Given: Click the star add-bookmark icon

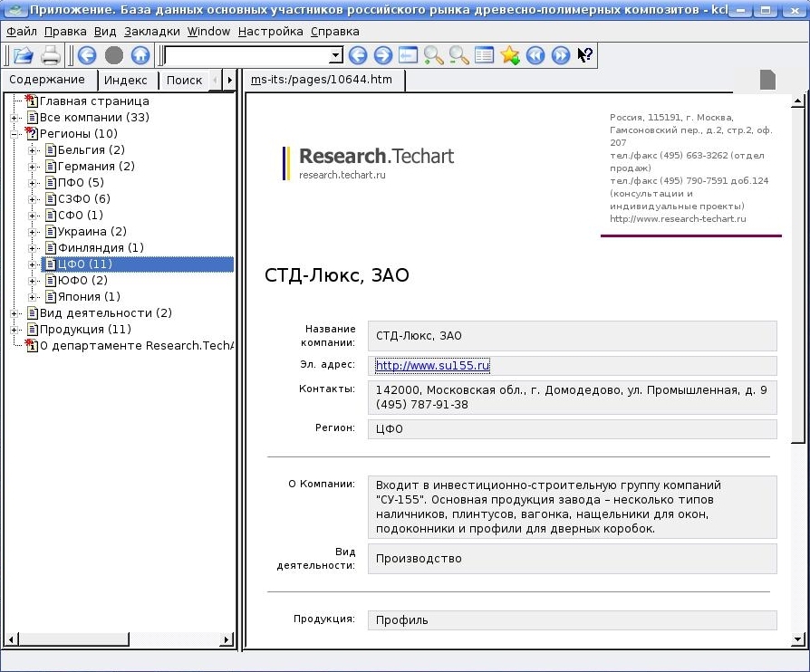Looking at the screenshot, I should tap(510, 55).
